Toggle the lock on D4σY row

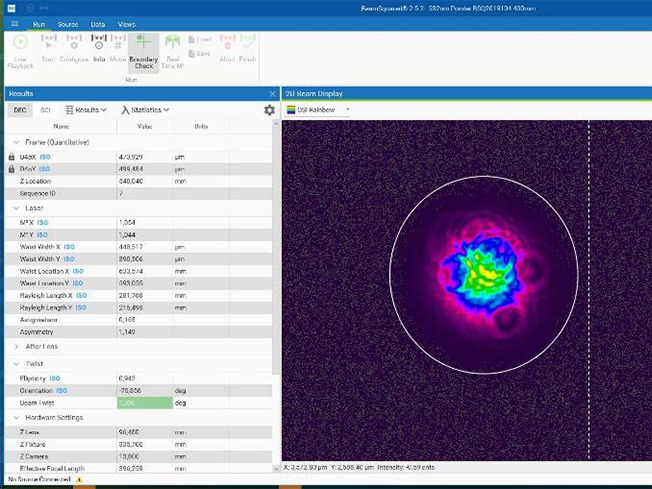[x=12, y=169]
